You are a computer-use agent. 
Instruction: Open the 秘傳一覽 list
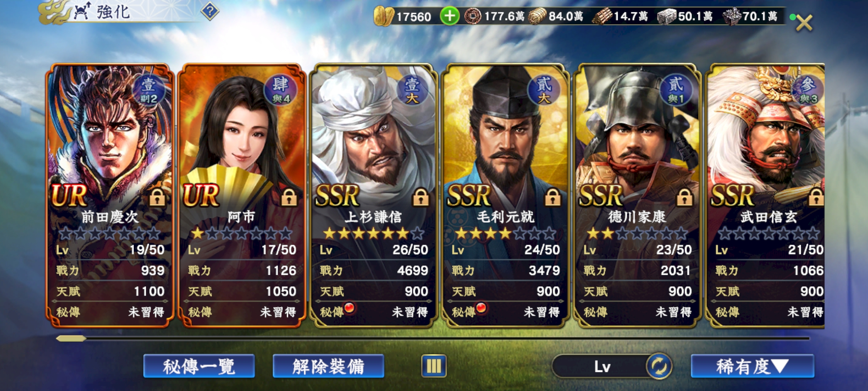pos(199,366)
